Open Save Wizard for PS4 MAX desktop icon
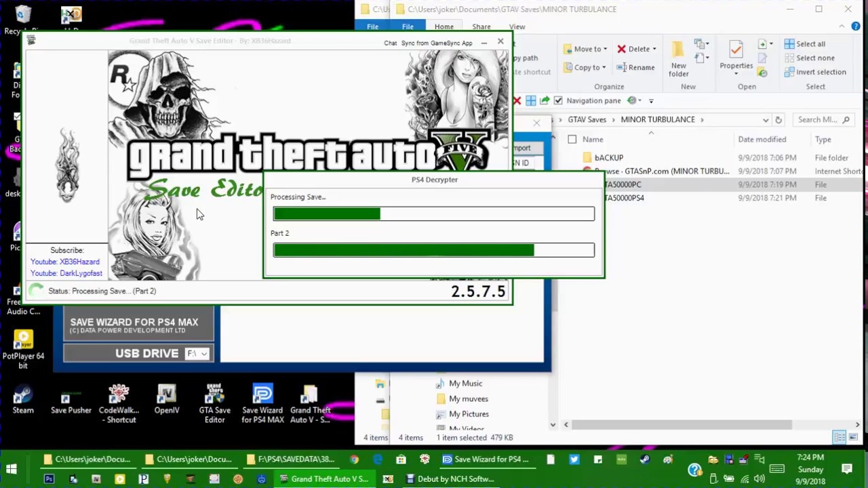The width and height of the screenshot is (868, 488). click(x=262, y=403)
